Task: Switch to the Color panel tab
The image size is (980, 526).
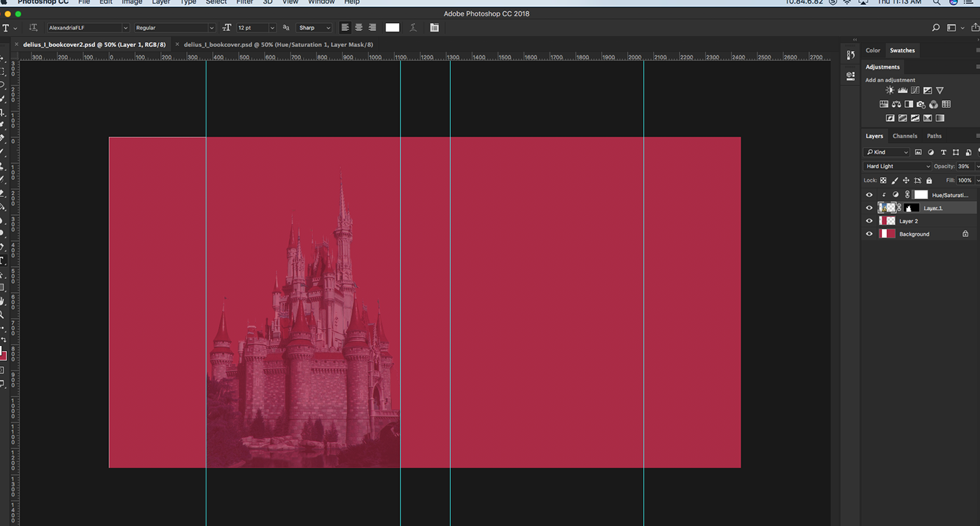Action: click(x=873, y=50)
